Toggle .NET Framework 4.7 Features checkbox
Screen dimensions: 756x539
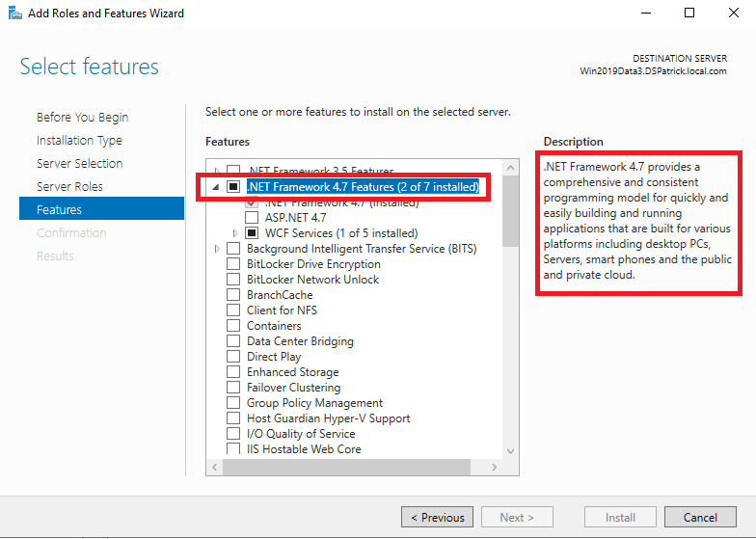click(233, 187)
